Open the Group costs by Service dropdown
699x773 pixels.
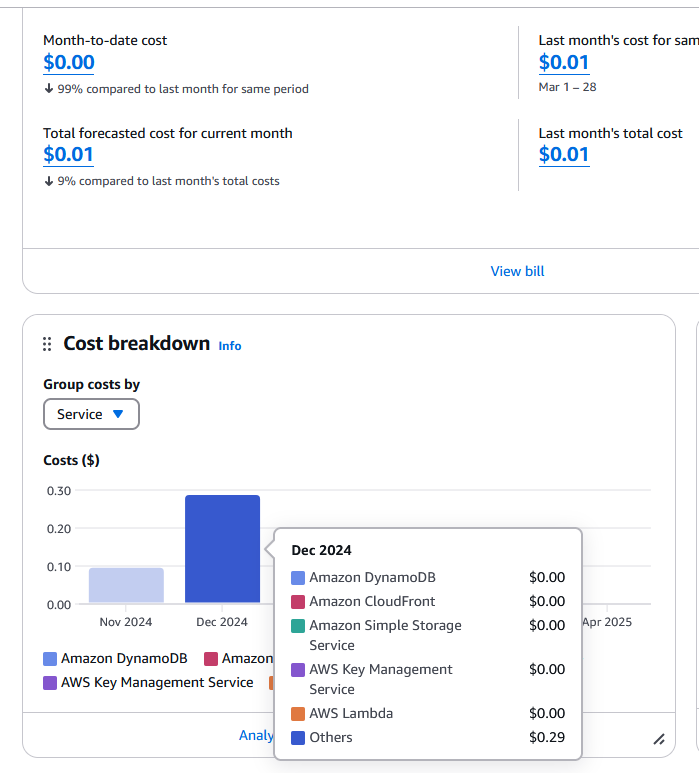(x=91, y=414)
